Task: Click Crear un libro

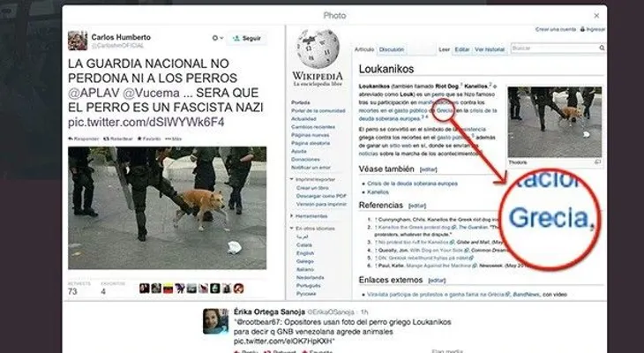Action: tap(312, 187)
